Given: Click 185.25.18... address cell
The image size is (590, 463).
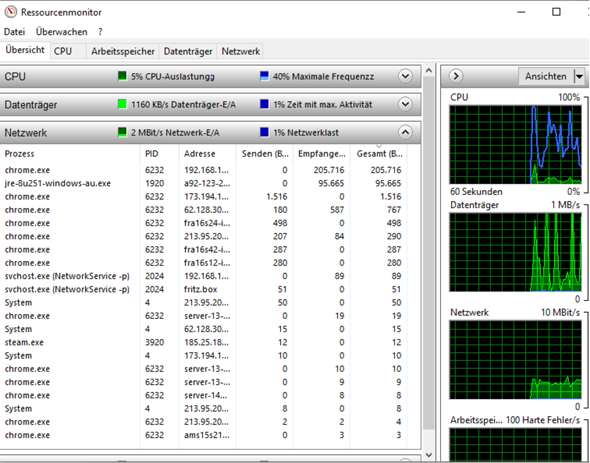Looking at the screenshot, I should 206,343.
